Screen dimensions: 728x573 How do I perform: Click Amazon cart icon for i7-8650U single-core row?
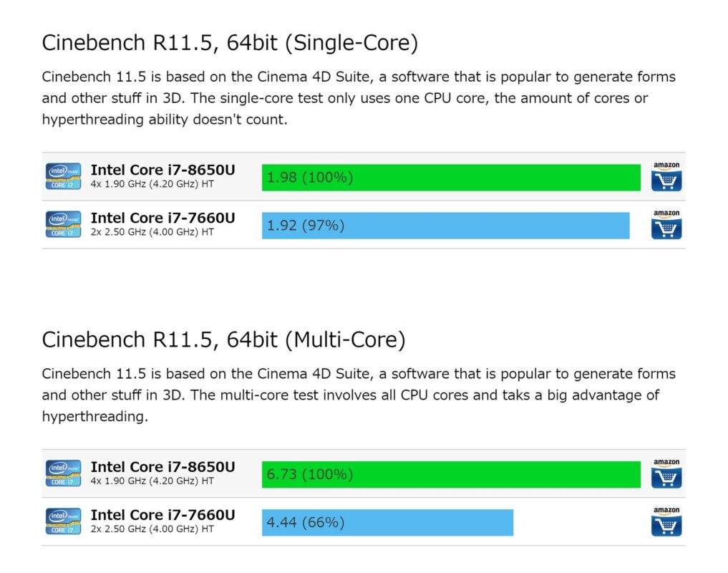[666, 177]
